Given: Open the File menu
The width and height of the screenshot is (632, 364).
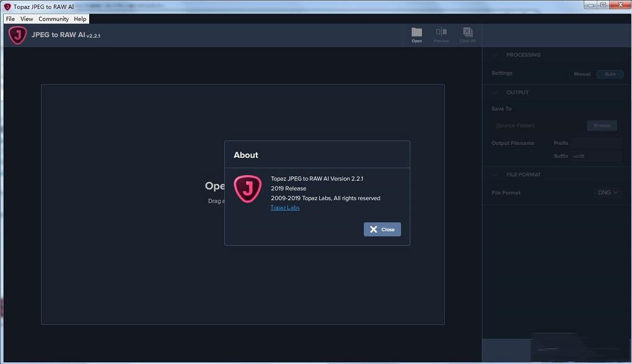Looking at the screenshot, I should (x=11, y=19).
